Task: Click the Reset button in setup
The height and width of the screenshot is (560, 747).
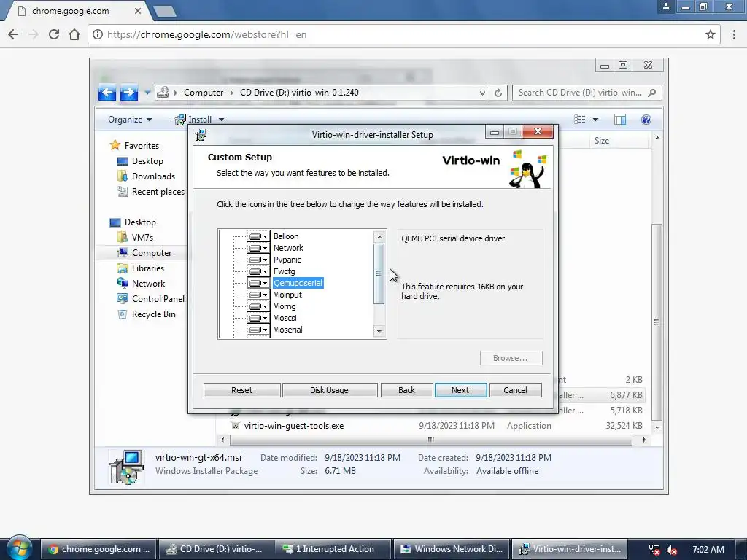Action: [241, 390]
